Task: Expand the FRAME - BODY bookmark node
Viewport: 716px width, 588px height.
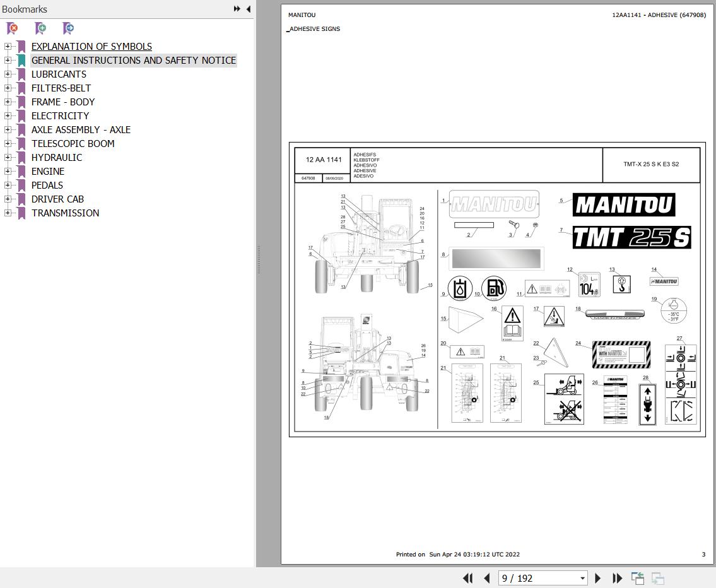Action: click(8, 102)
